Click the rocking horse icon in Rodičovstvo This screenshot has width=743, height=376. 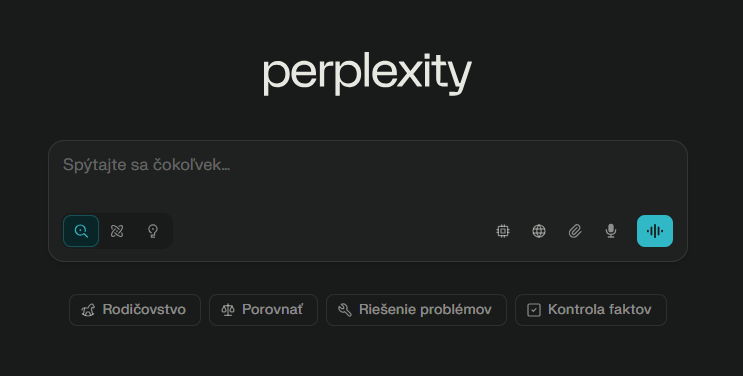pos(88,310)
